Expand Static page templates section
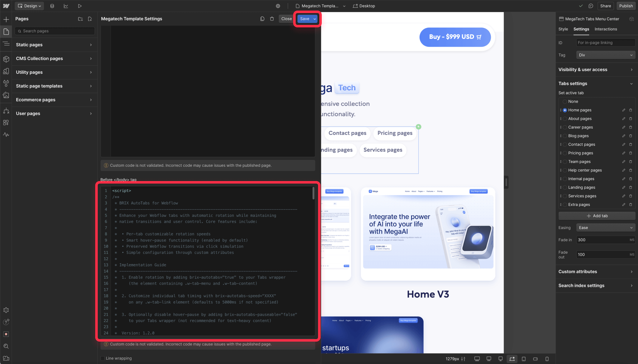 54,86
